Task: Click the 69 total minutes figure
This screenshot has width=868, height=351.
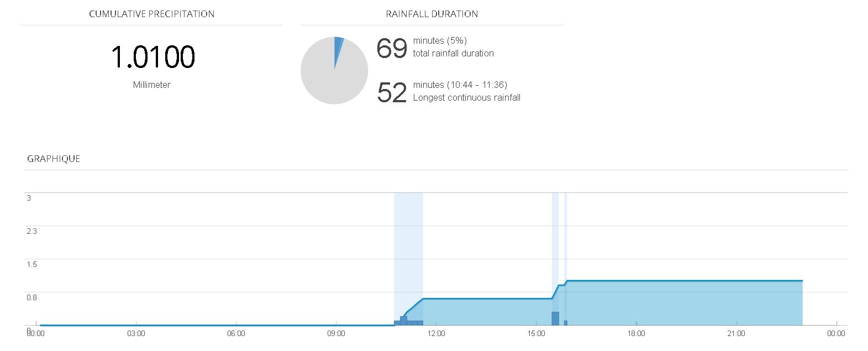Action: [392, 48]
